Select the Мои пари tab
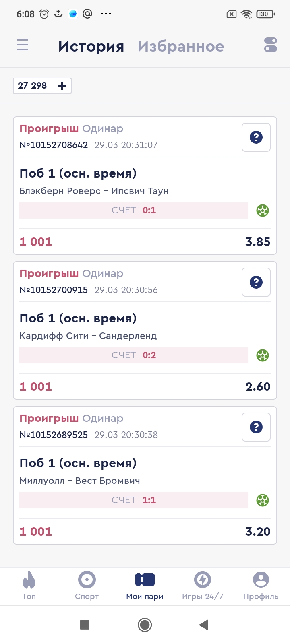Viewport: 290px width, 644px height. coord(145,585)
